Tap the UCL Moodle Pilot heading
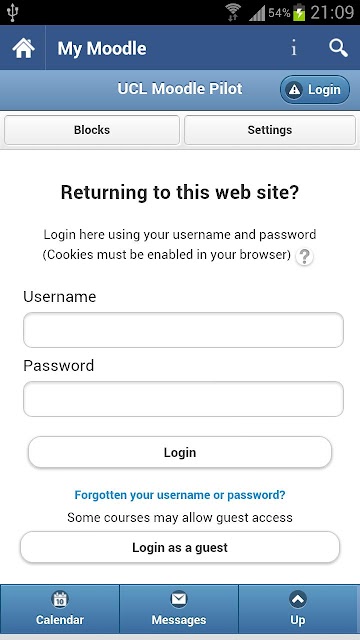 click(180, 89)
